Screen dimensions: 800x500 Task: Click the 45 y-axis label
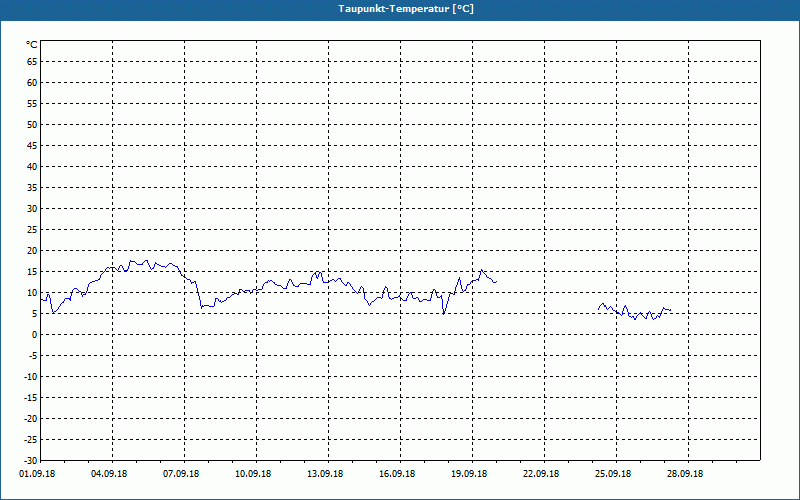pos(32,146)
